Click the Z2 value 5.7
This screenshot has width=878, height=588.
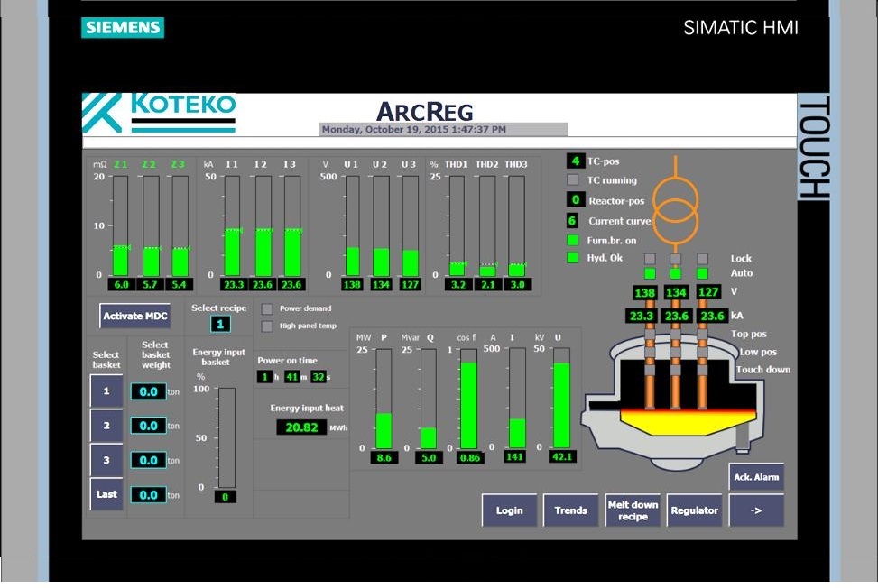coord(150,284)
